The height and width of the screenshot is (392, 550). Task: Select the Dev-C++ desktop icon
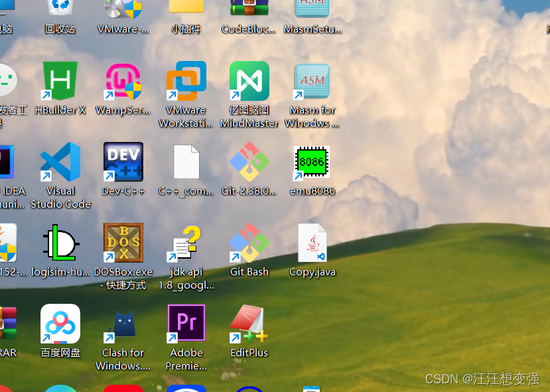coord(123,162)
